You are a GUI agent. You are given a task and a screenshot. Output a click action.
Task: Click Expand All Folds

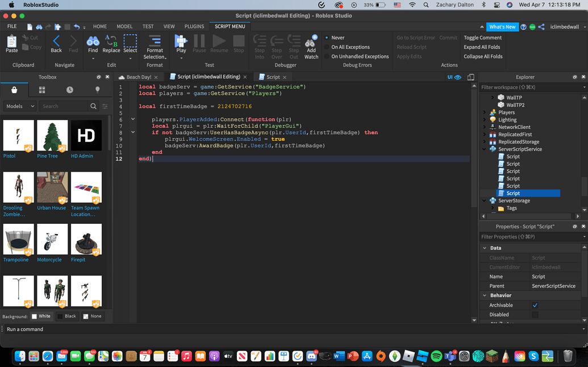(482, 47)
